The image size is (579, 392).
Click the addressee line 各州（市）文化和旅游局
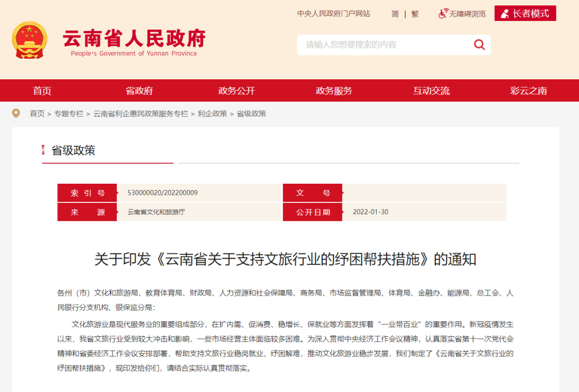tap(285, 300)
